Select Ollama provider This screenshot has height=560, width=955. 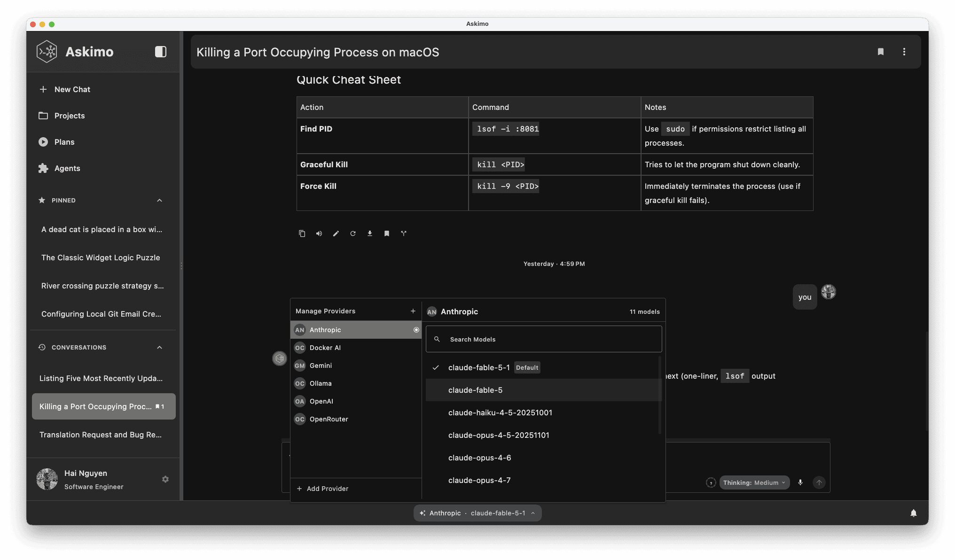[x=356, y=383]
